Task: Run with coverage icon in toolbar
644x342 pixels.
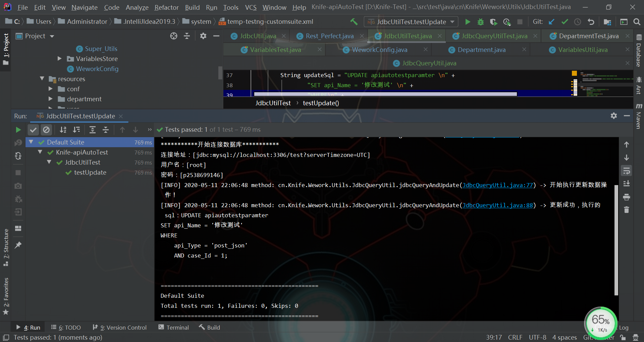Action: tap(493, 22)
